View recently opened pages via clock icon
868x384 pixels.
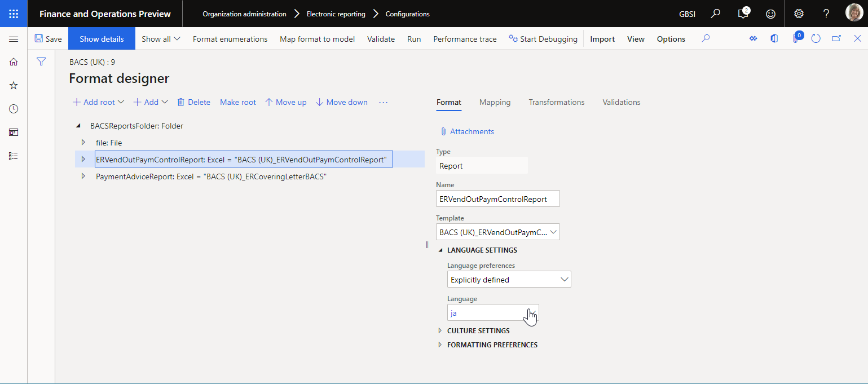point(14,109)
